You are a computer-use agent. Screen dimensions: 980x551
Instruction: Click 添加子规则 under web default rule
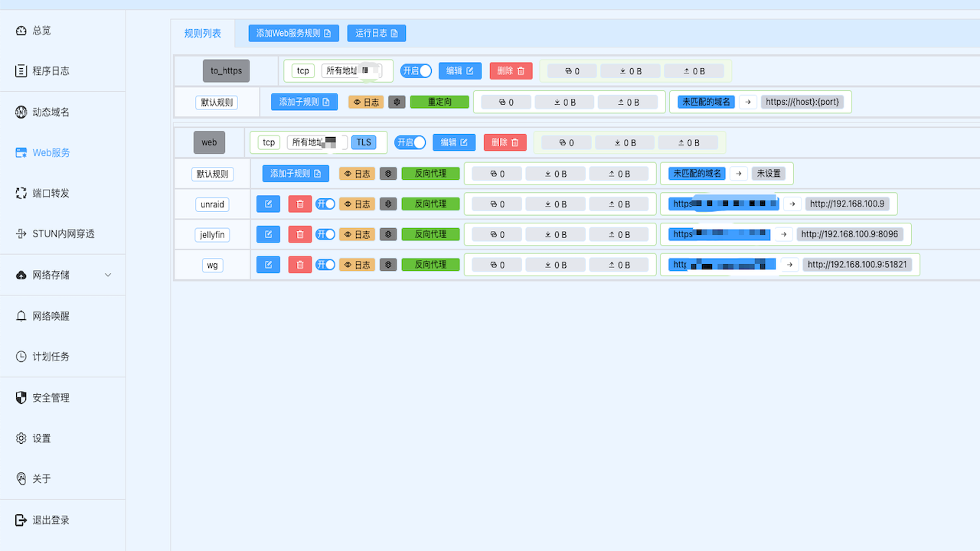pyautogui.click(x=296, y=174)
